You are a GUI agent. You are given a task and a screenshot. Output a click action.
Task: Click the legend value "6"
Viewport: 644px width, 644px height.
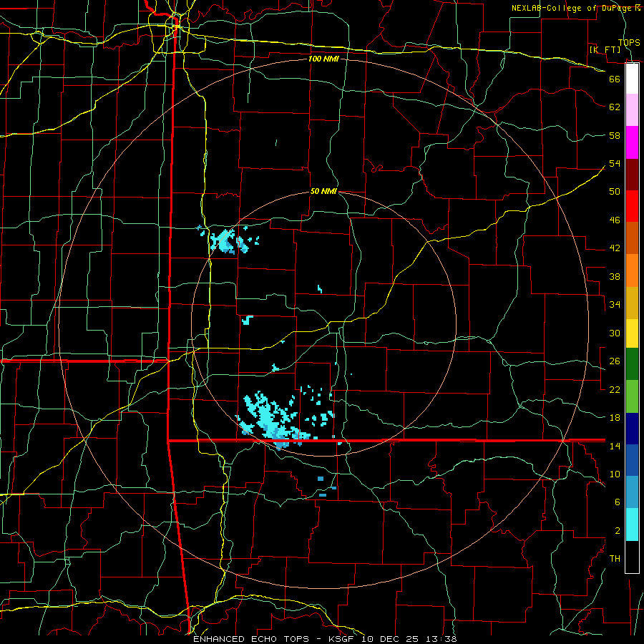click(617, 502)
